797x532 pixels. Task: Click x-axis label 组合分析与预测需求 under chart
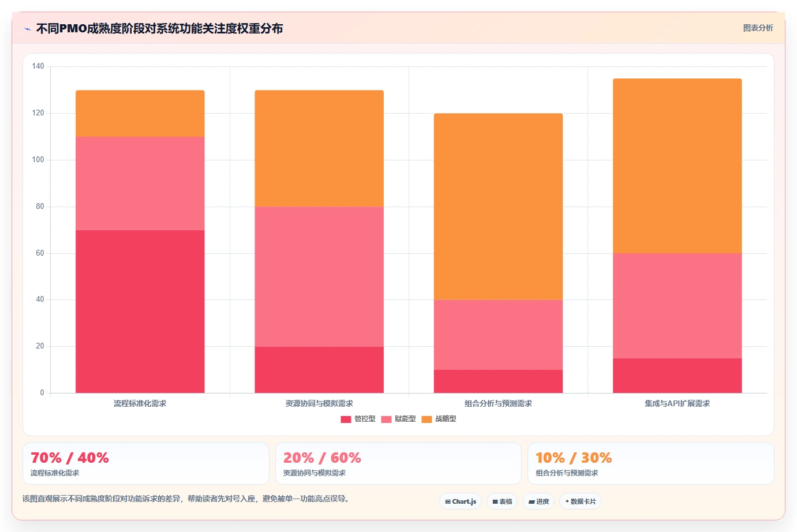pyautogui.click(x=498, y=403)
